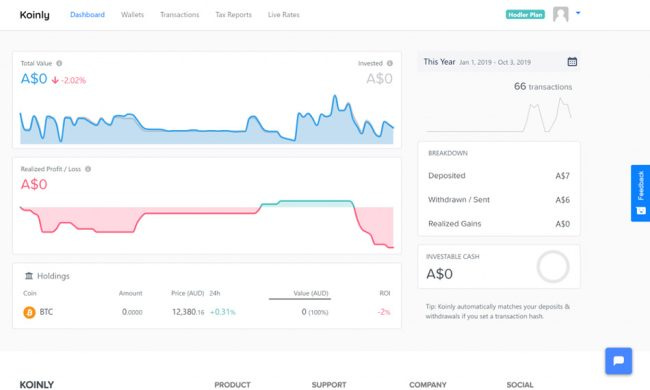
Task: Open the Transactions tab
Action: click(x=179, y=15)
